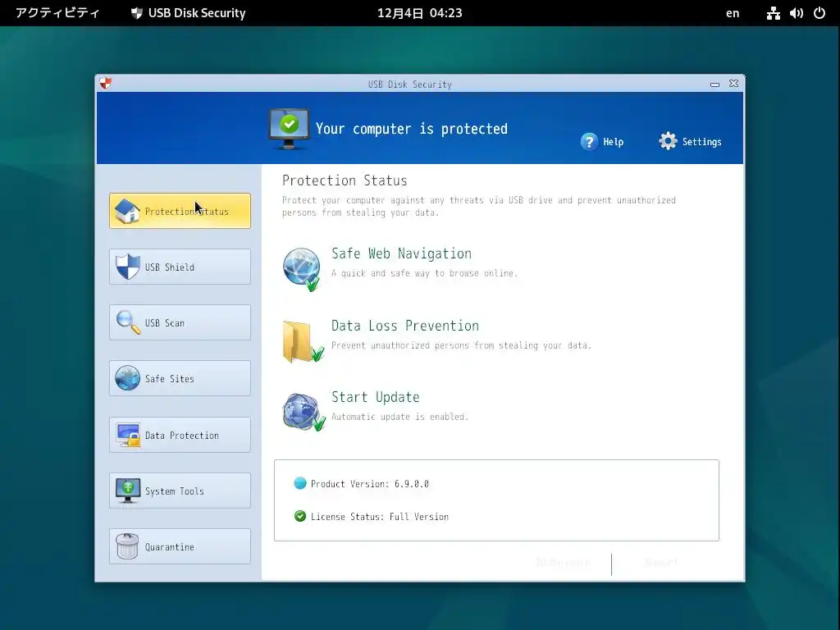Click the Safe Web Navigation globe icon
840x630 pixels.
pyautogui.click(x=302, y=269)
